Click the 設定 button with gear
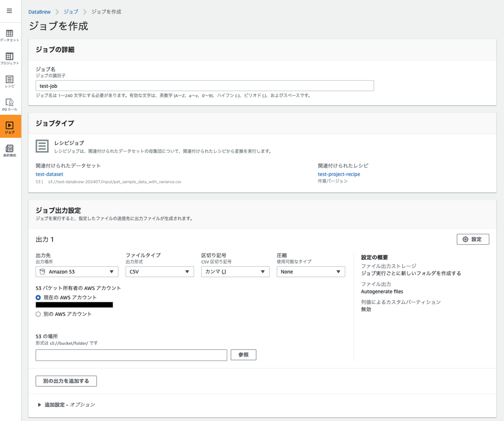Image resolution: width=504 pixels, height=421 pixels. point(473,239)
